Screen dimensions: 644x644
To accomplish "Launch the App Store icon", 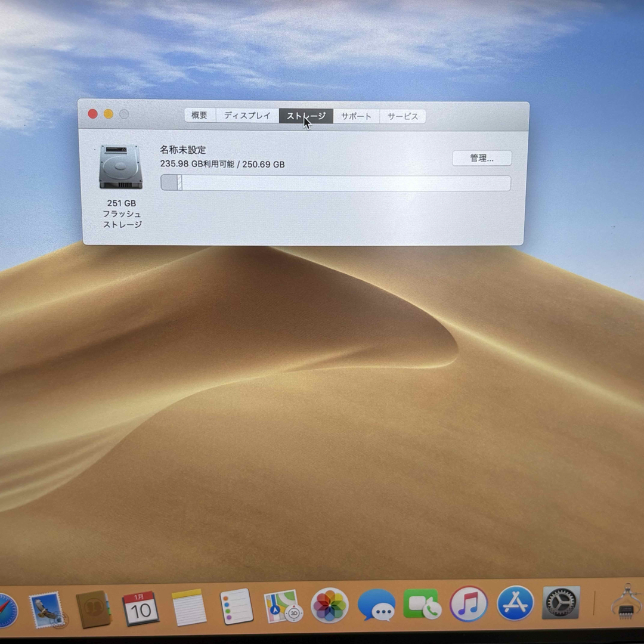I will [515, 603].
